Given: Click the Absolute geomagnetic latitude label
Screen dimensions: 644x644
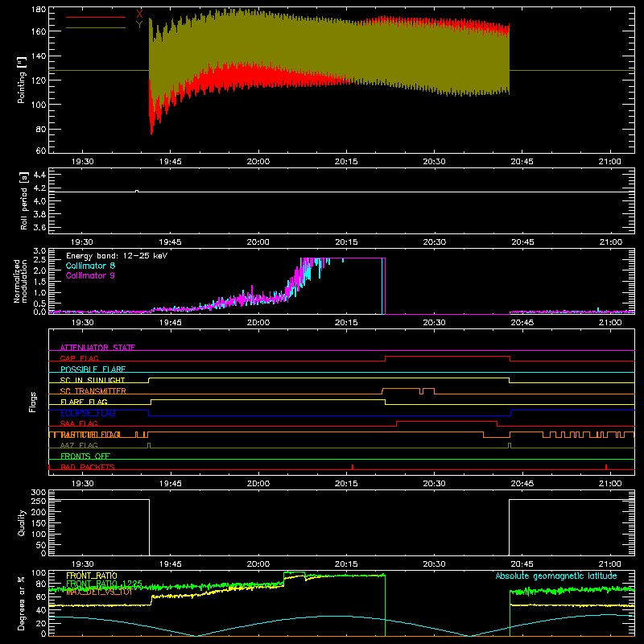Looking at the screenshot, I should [x=556, y=576].
